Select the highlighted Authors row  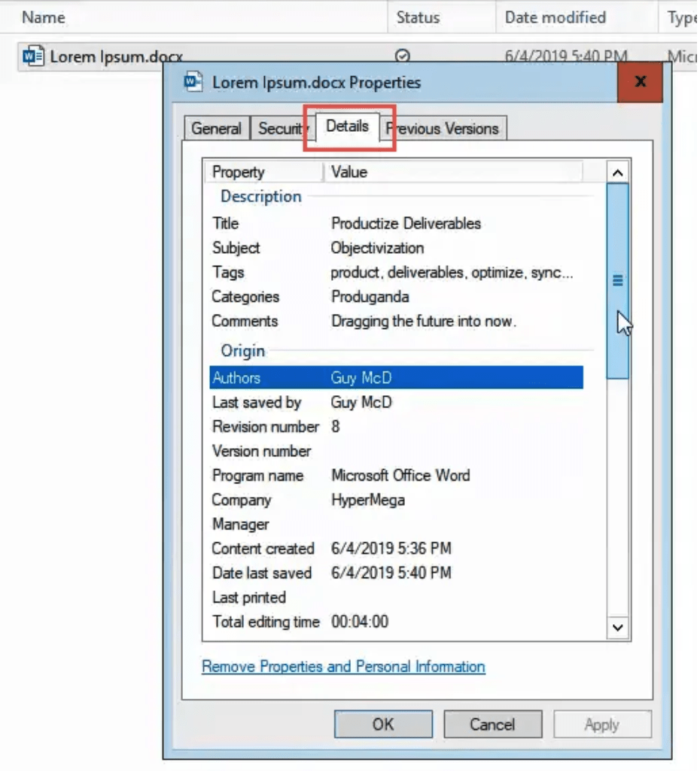(396, 378)
